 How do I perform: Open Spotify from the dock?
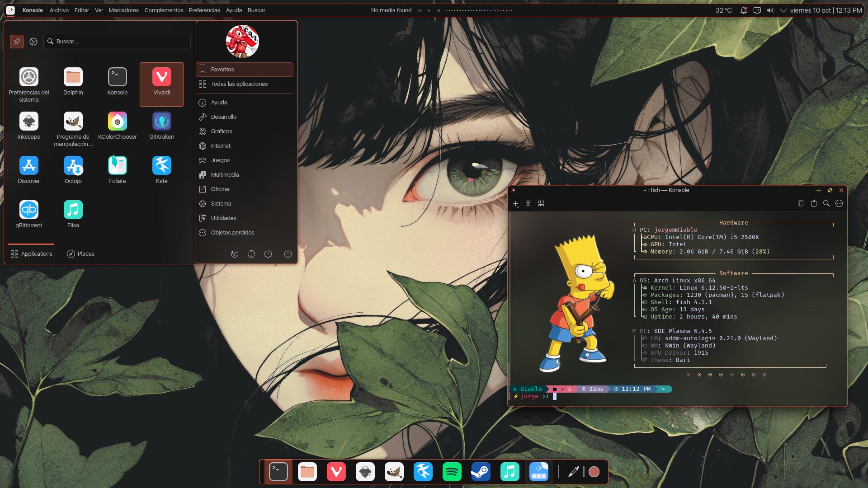coord(452,472)
